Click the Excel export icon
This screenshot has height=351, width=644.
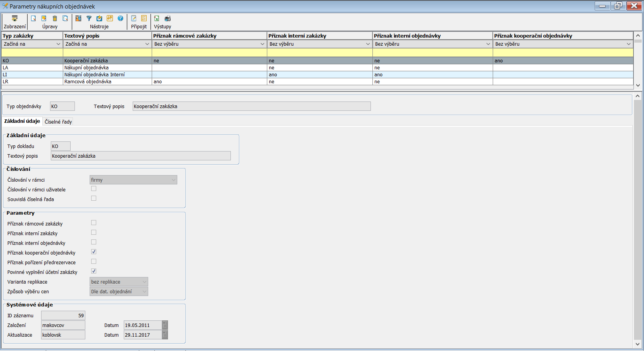click(x=157, y=19)
